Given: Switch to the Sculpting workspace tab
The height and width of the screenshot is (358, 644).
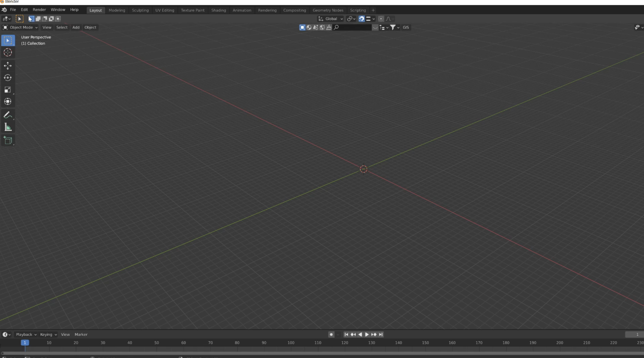Looking at the screenshot, I should click(x=140, y=10).
